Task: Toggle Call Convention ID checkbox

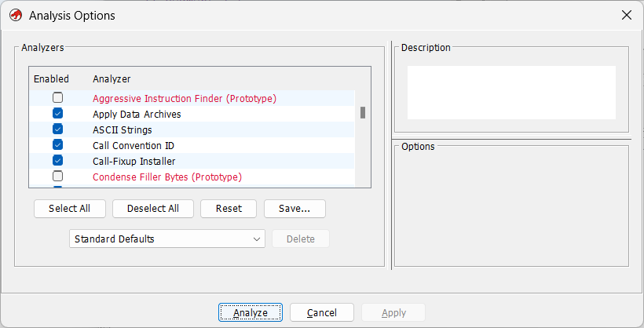Action: [x=57, y=145]
